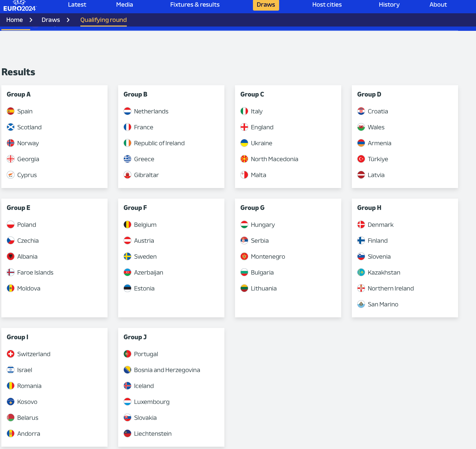Screen dimensions: 476x449
Task: Click the Portugal flag icon in Group J
Action: [x=127, y=354]
